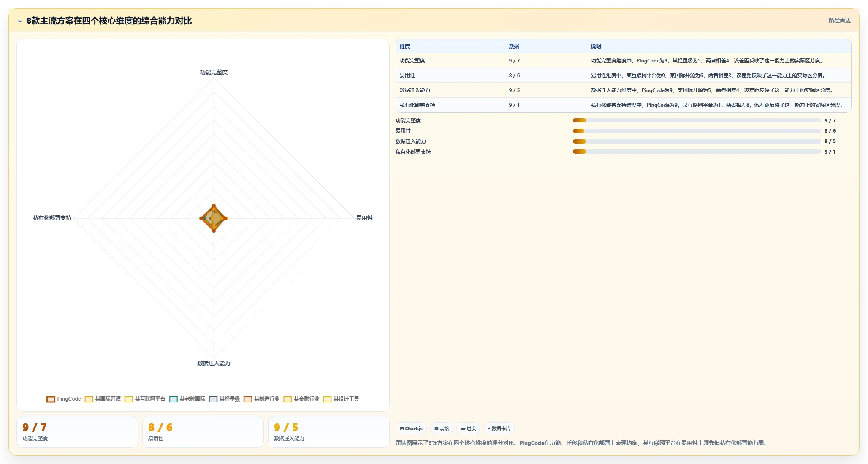Click the page title 8款主流方案 heading
Image resolution: width=868 pixels, height=464 pixels.
pos(109,21)
